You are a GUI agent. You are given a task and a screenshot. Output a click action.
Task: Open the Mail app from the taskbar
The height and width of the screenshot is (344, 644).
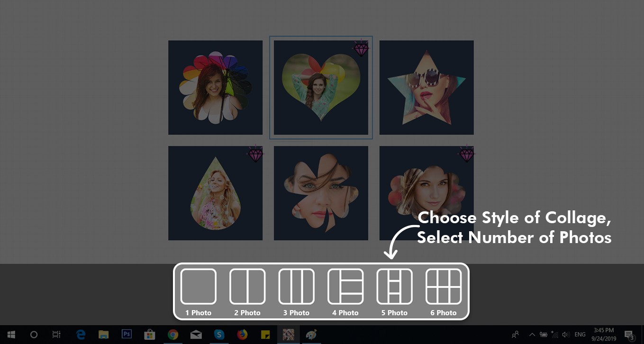(x=196, y=335)
